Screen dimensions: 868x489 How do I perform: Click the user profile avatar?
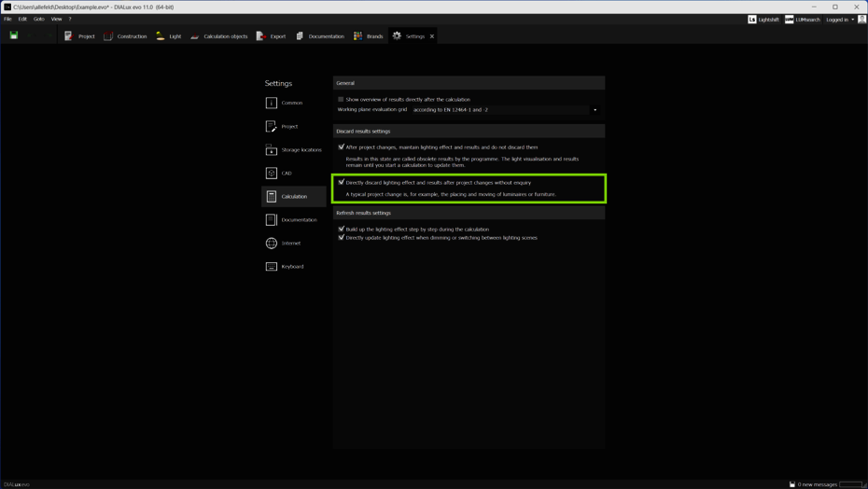[x=861, y=20]
